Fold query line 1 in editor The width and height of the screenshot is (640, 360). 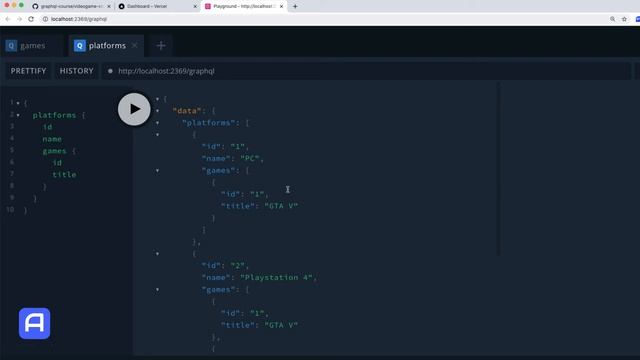[18, 103]
